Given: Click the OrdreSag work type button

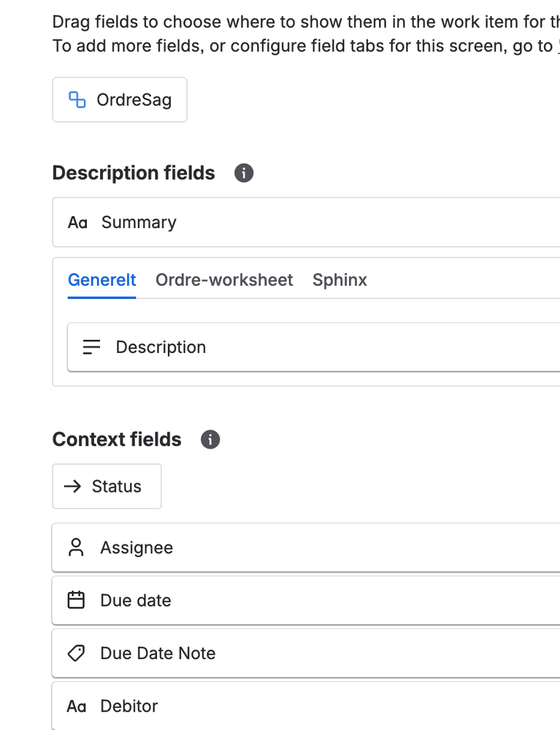Looking at the screenshot, I should click(120, 99).
